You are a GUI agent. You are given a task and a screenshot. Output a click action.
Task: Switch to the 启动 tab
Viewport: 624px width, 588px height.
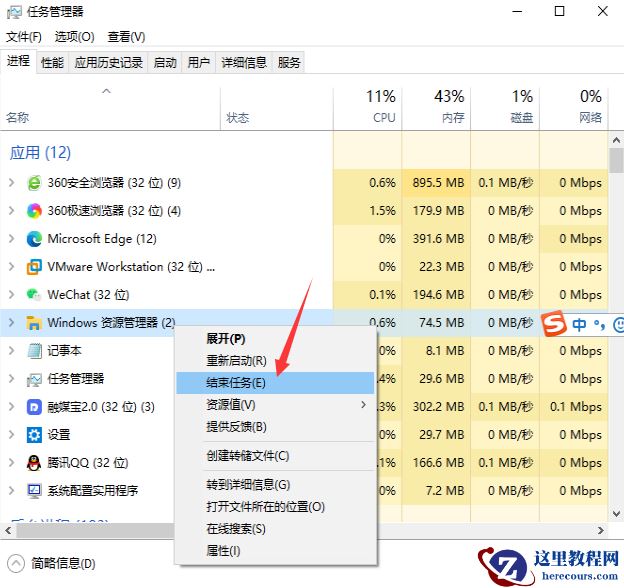coord(165,62)
